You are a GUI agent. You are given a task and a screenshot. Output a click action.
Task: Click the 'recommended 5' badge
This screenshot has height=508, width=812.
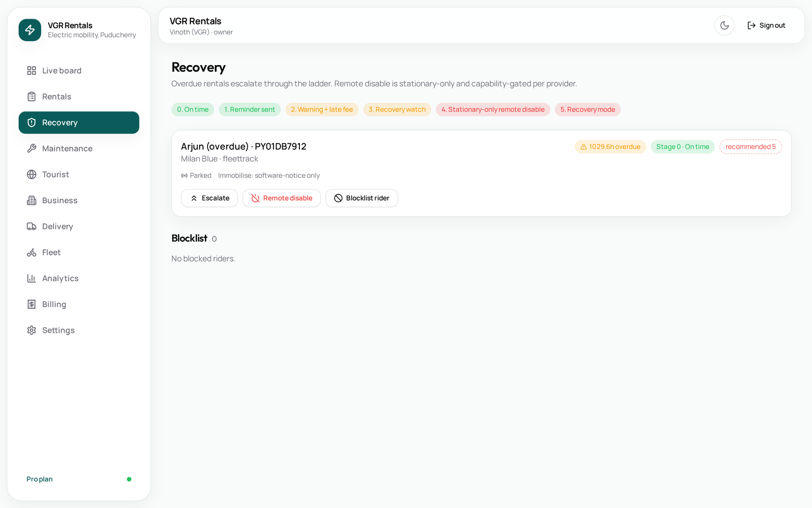(751, 147)
